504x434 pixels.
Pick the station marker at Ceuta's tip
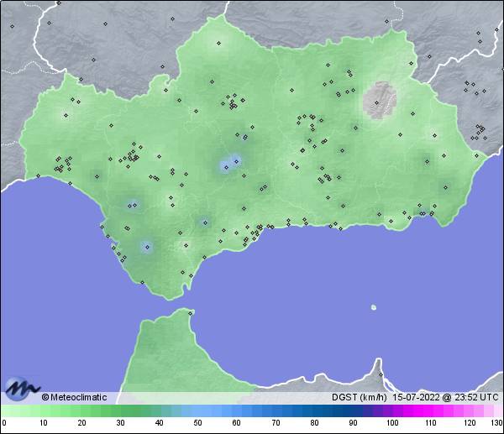point(191,313)
